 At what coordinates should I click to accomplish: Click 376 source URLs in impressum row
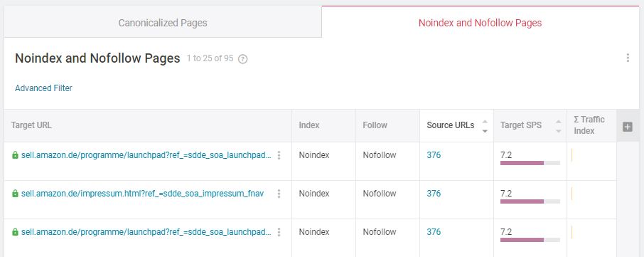coord(434,193)
